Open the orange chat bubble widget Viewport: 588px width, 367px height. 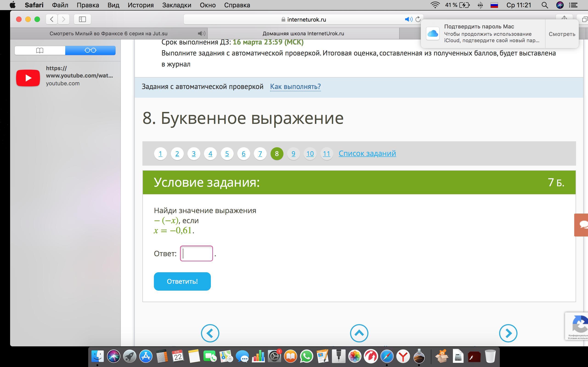582,225
